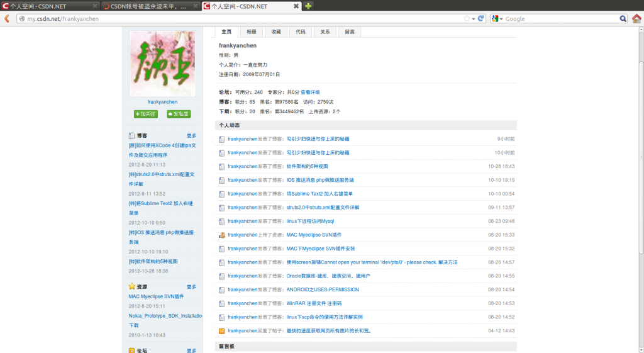Open sidebar post [转]软件架构的5种视图
Image resolution: width=644 pixels, height=353 pixels.
coord(153,261)
